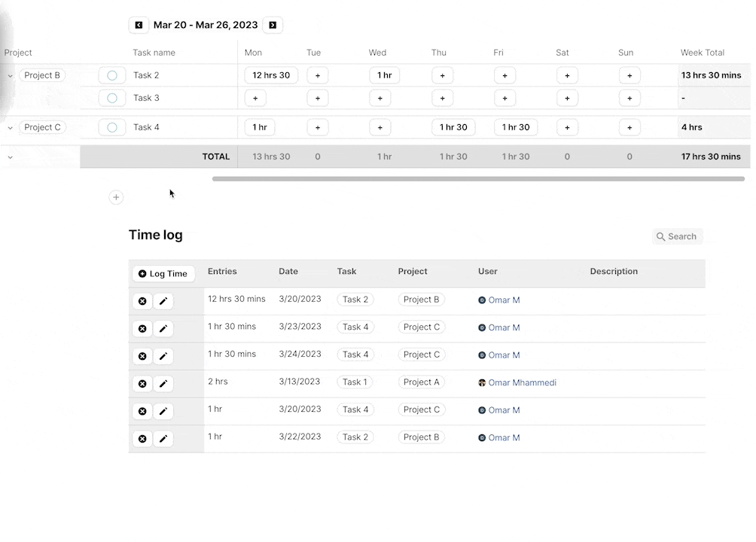This screenshot has width=756, height=542.
Task: Collapse the Project B group
Action: (11, 76)
